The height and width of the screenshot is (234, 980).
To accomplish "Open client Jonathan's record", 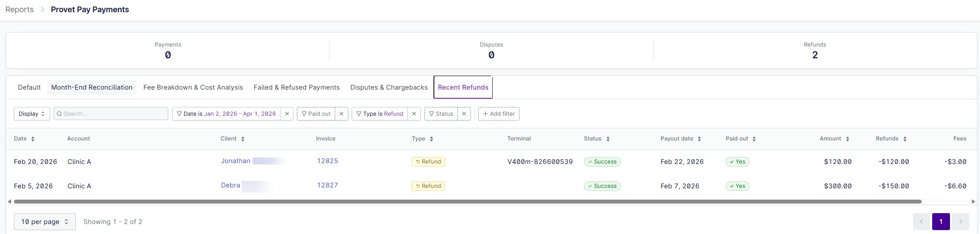I will point(236,161).
